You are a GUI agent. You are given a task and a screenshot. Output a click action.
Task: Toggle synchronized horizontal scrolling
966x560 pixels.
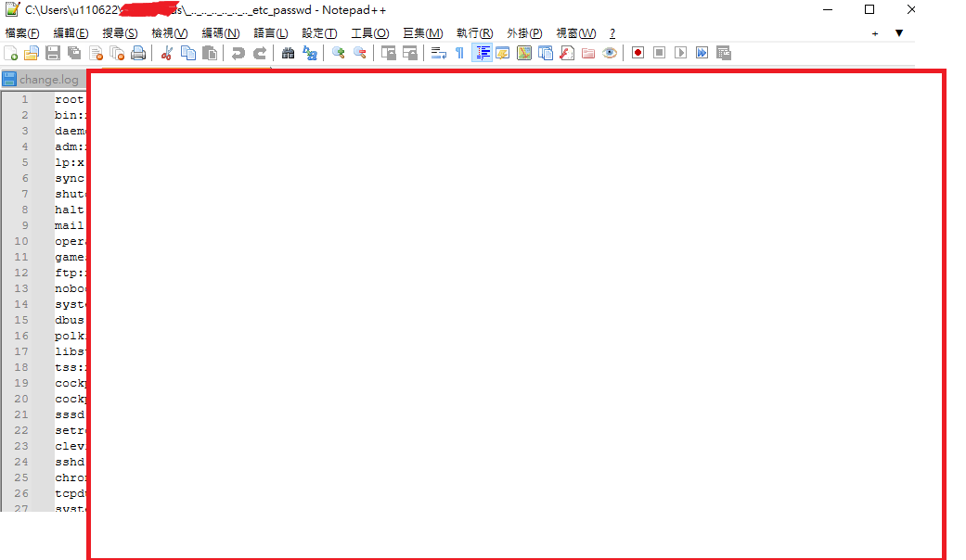coord(409,53)
